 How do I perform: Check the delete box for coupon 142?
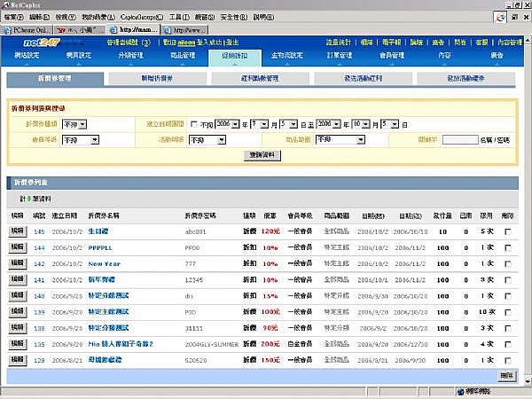(x=507, y=264)
